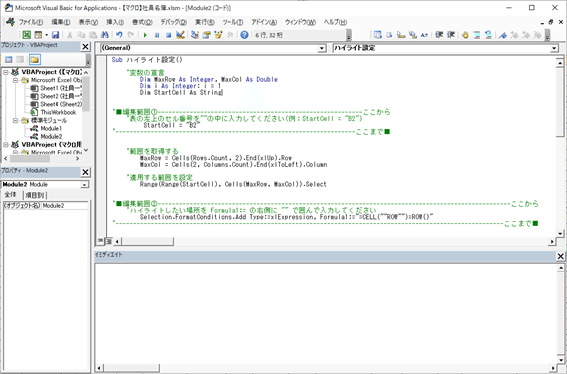Open Find with the binoculars icon
The image size is (567, 374).
point(105,35)
